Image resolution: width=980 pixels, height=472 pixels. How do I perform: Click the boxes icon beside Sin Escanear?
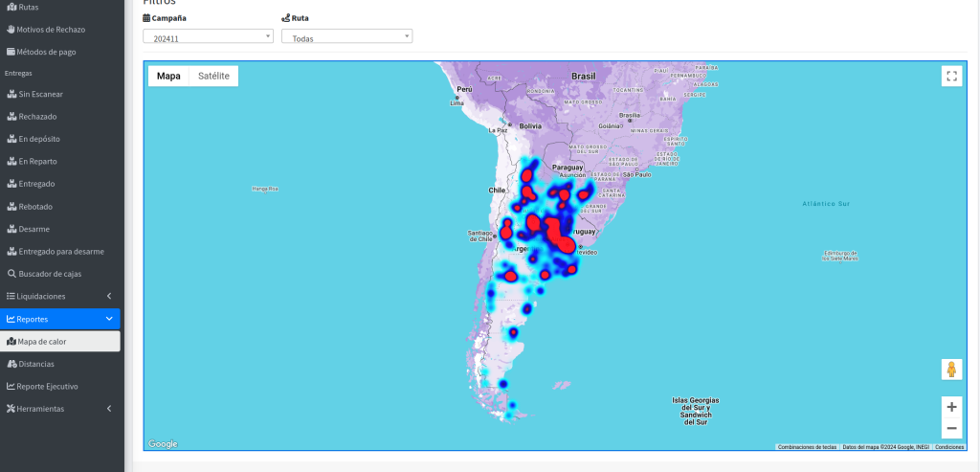pyautogui.click(x=11, y=95)
